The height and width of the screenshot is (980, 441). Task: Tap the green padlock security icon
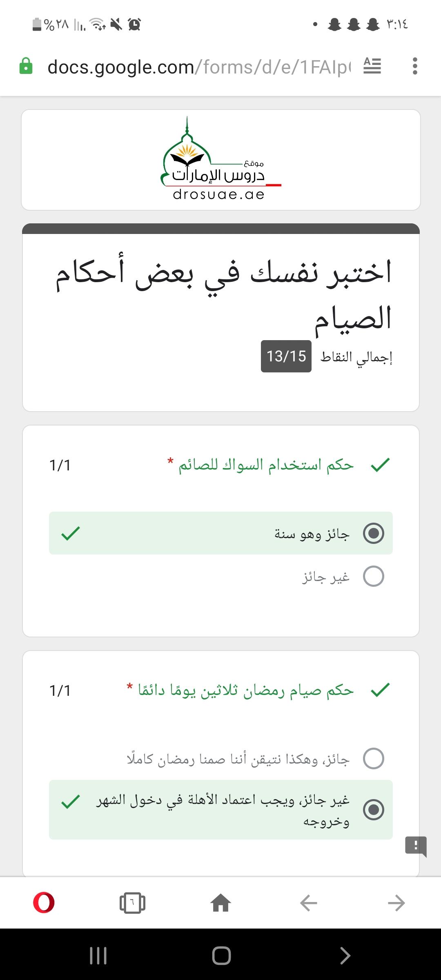click(26, 66)
